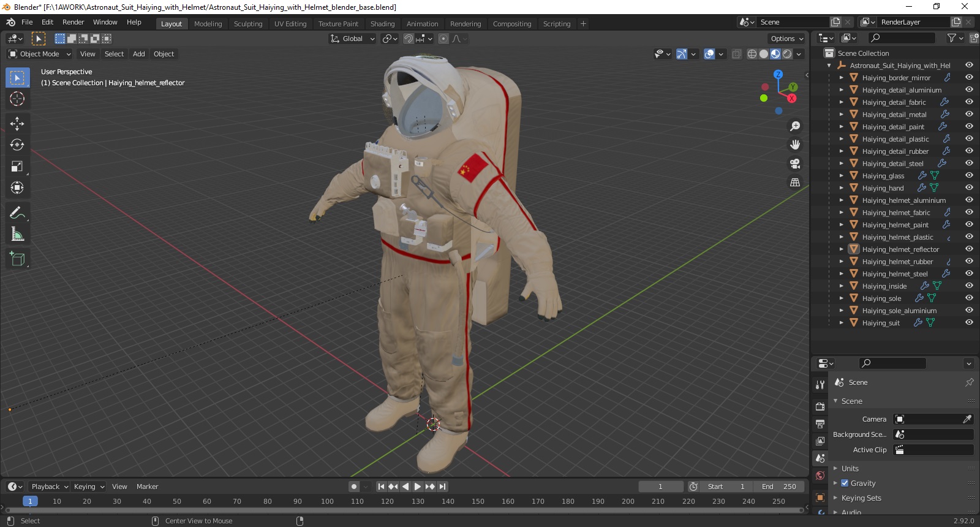
Task: Open the World properties tab
Action: (820, 476)
